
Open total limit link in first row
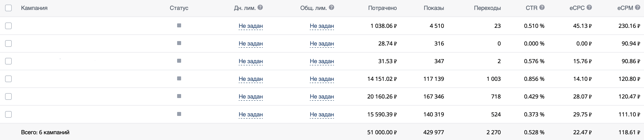322,26
